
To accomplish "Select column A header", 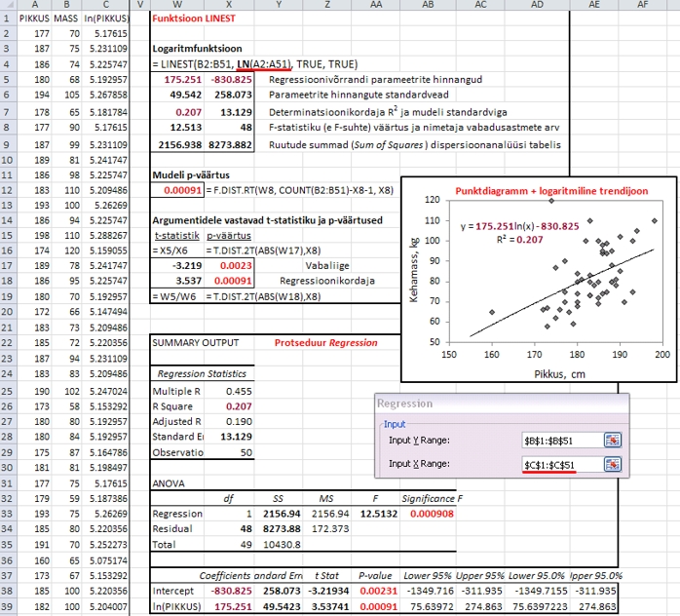I will tap(35, 5).
